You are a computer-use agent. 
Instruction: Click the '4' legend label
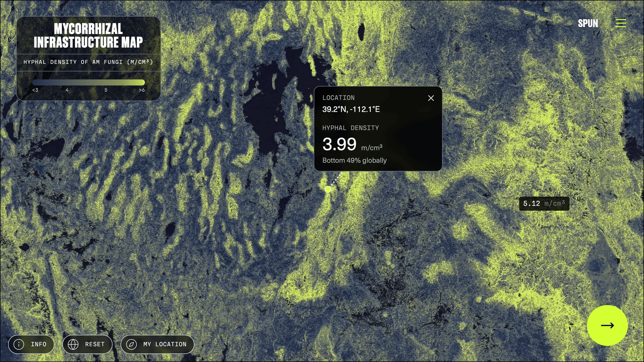[x=67, y=90]
